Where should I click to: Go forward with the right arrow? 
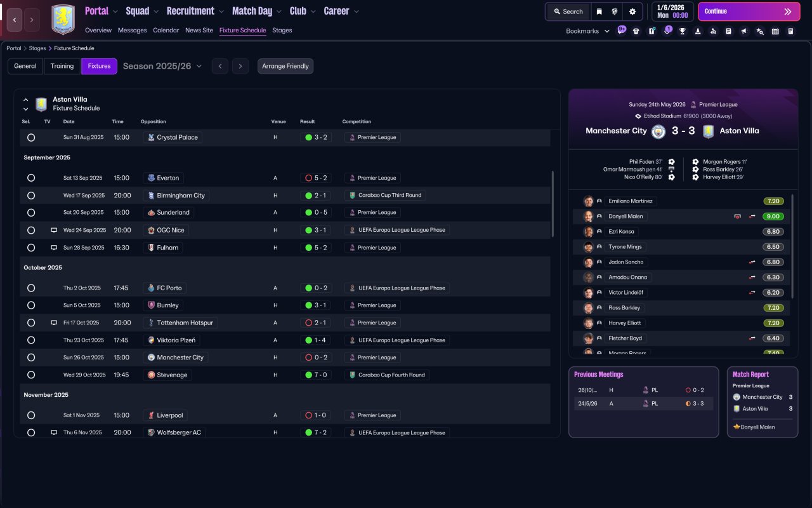click(32, 20)
